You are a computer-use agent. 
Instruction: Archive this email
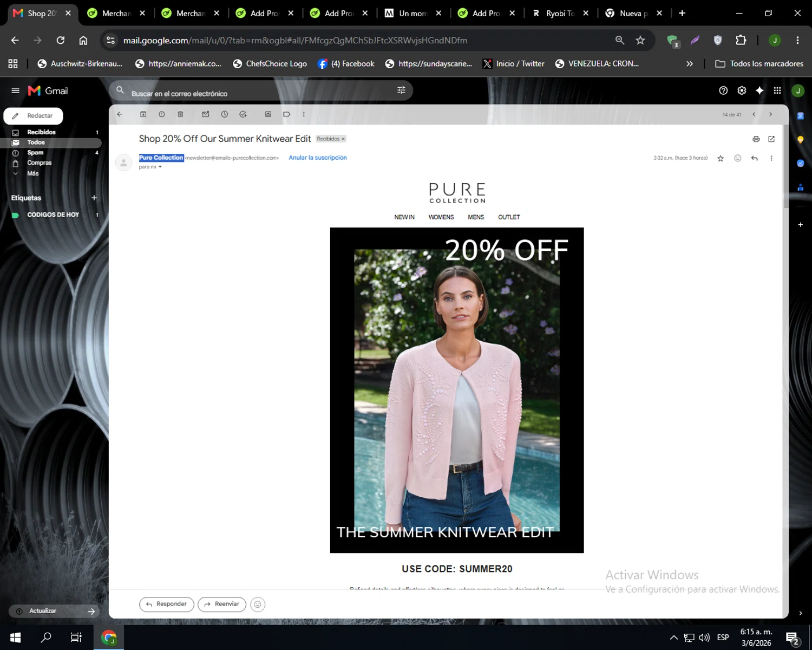143,114
